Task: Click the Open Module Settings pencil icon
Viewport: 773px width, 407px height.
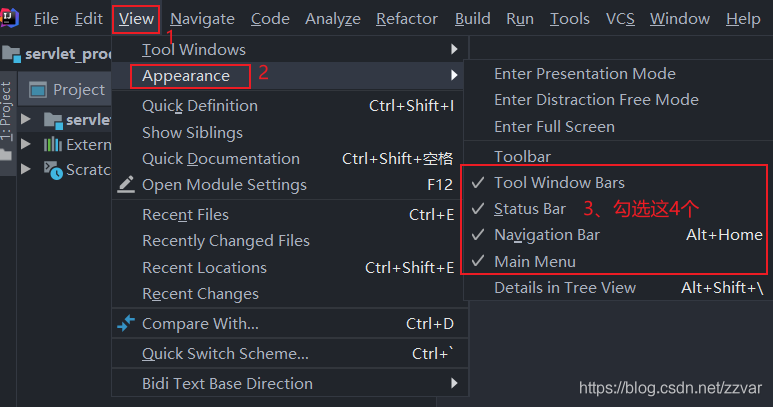Action: click(126, 184)
